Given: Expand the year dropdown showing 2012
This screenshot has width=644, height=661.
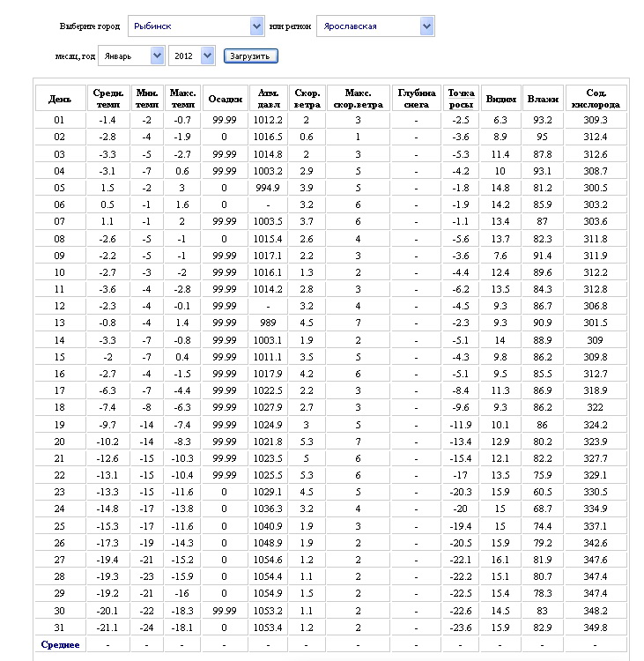Looking at the screenshot, I should pyautogui.click(x=190, y=56).
